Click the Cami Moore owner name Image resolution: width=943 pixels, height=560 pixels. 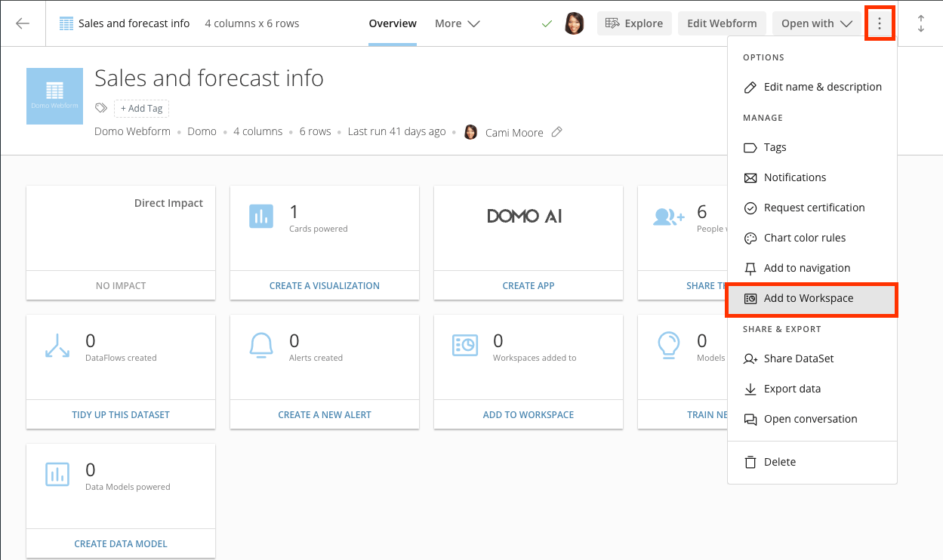[x=514, y=132]
